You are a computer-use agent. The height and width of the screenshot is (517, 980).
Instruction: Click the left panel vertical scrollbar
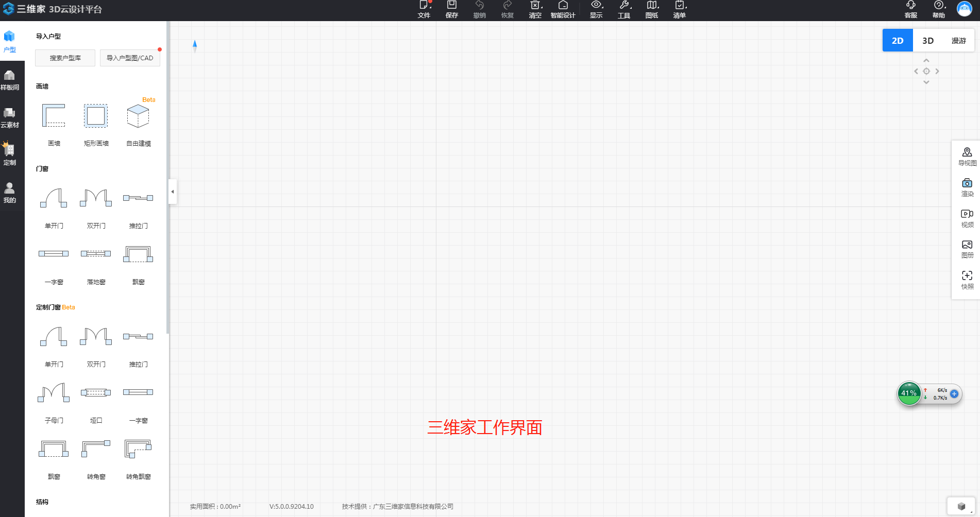pyautogui.click(x=167, y=178)
